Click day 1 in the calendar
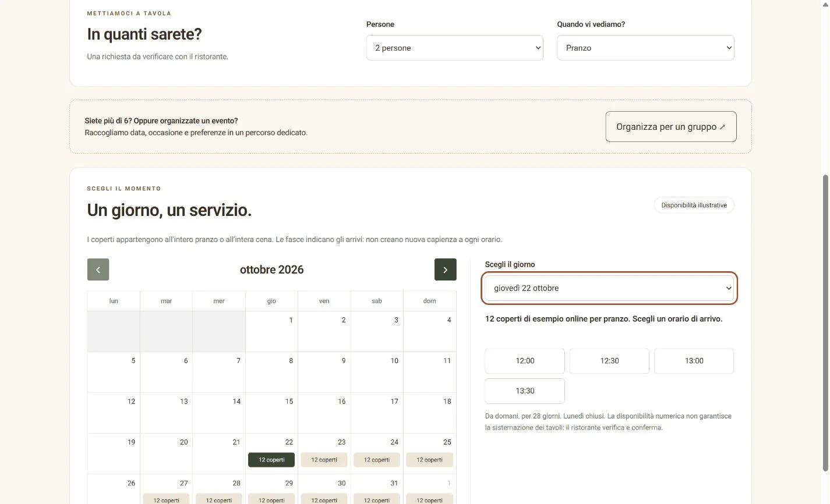Screen dimensions: 830x504 click(x=271, y=331)
